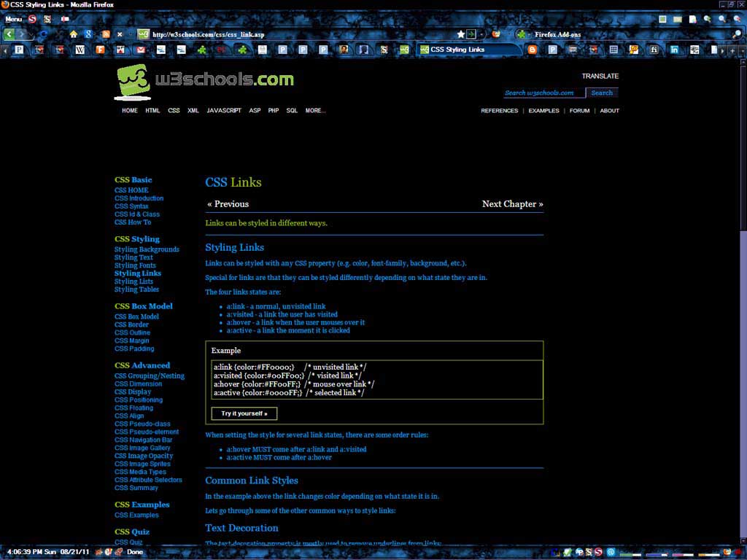Image resolution: width=747 pixels, height=560 pixels.
Task: Open the LinkedIn tab
Action: [x=674, y=50]
